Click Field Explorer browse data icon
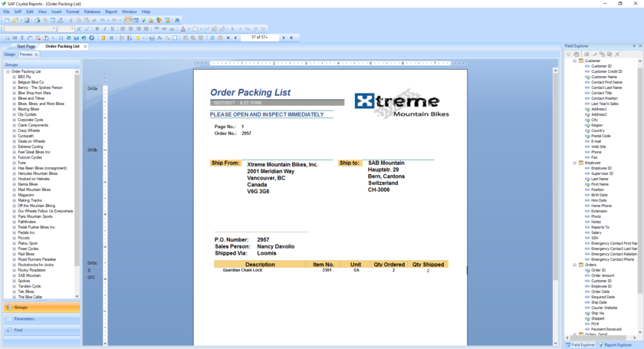This screenshot has width=644, height=349. [x=577, y=54]
